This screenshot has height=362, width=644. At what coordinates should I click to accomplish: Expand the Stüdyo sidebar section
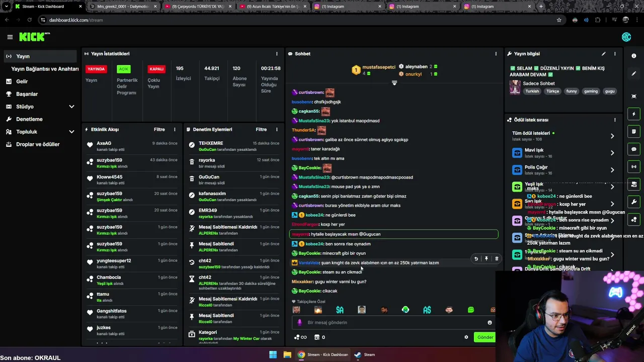point(71,107)
